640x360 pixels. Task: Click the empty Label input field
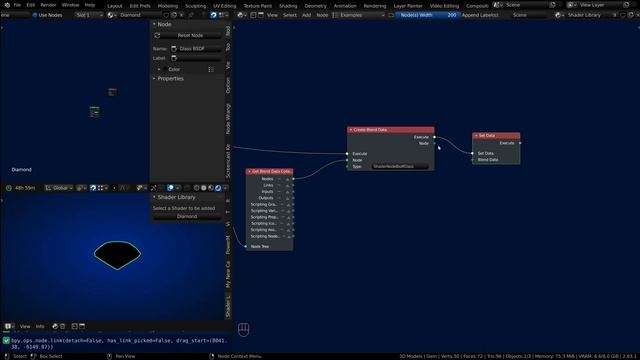coord(196,58)
